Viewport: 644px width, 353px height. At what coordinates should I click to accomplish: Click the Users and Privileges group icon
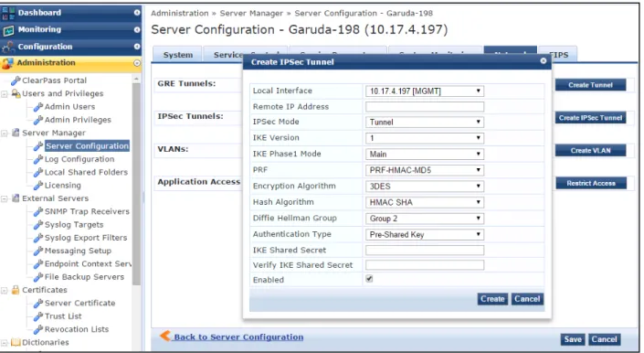[16, 93]
